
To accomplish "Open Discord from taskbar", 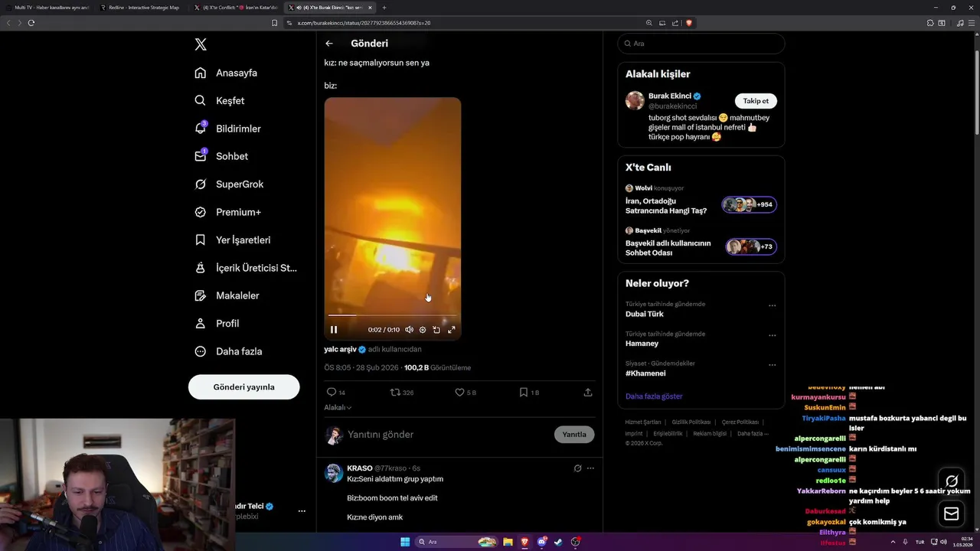I will (542, 542).
